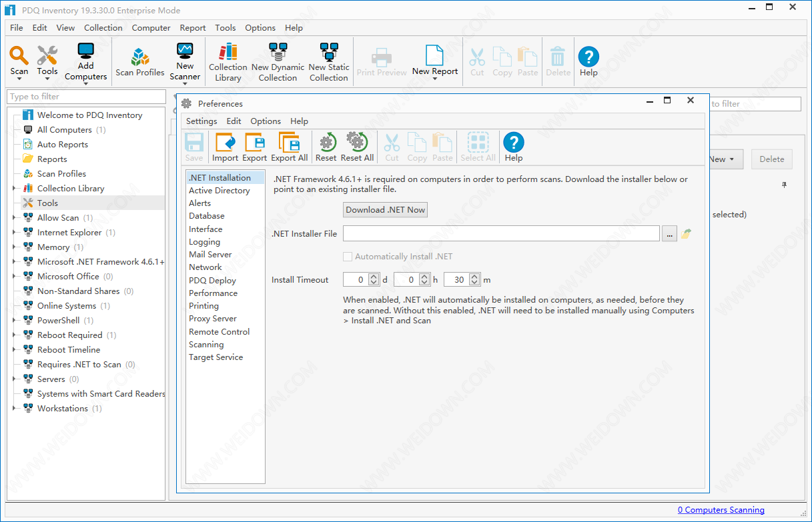The width and height of the screenshot is (812, 522).
Task: Click the left sidebar Type to filter box
Action: click(x=86, y=97)
